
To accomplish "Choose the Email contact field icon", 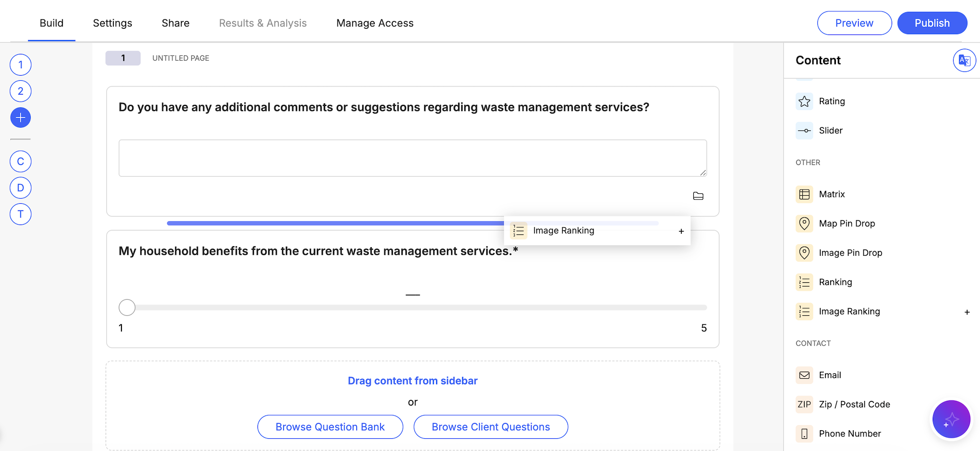I will pyautogui.click(x=804, y=375).
